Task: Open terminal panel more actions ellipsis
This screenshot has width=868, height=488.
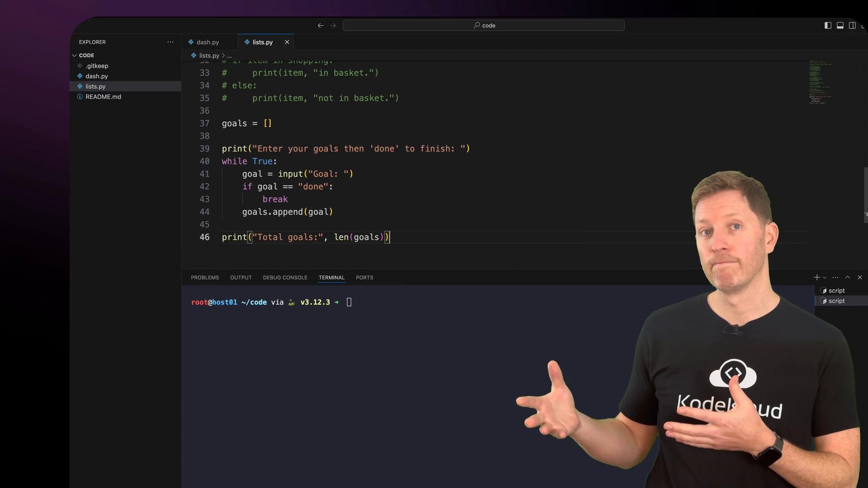Action: coord(835,277)
